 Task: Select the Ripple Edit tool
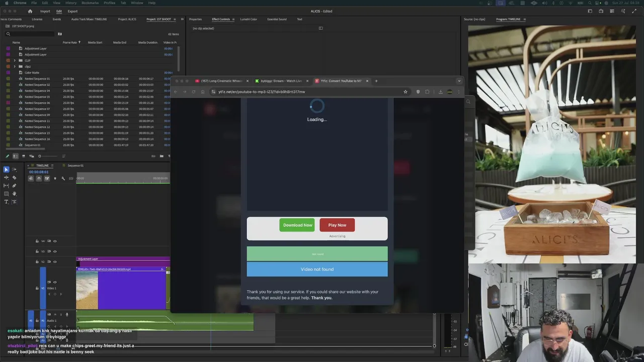tap(6, 177)
